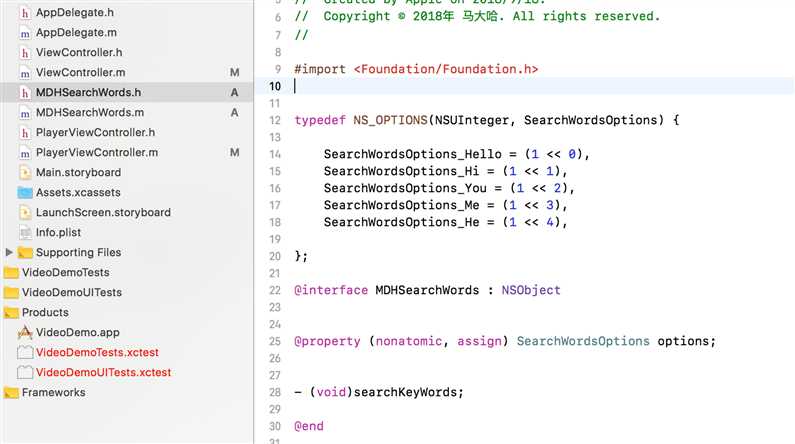This screenshot has height=444, width=795.
Task: Select the Frameworks group
Action: point(54,392)
